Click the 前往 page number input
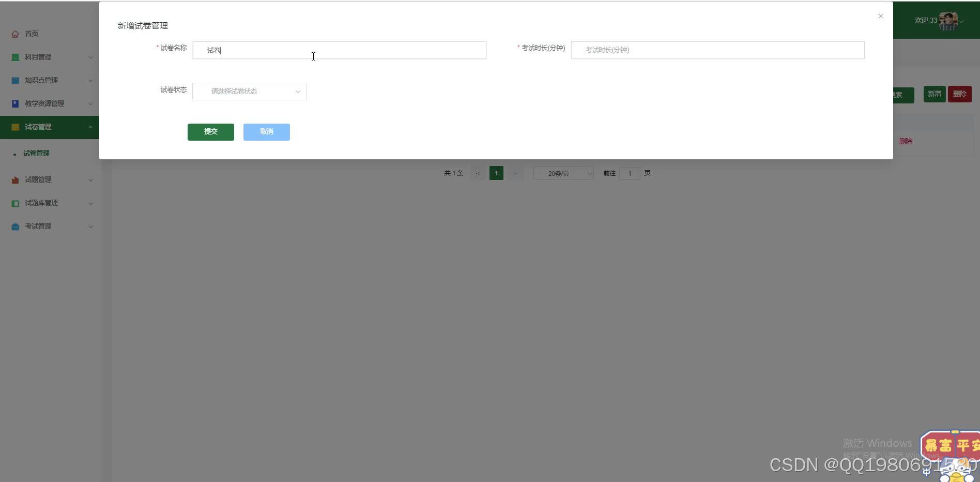Viewport: 980px width, 482px height. (x=630, y=173)
